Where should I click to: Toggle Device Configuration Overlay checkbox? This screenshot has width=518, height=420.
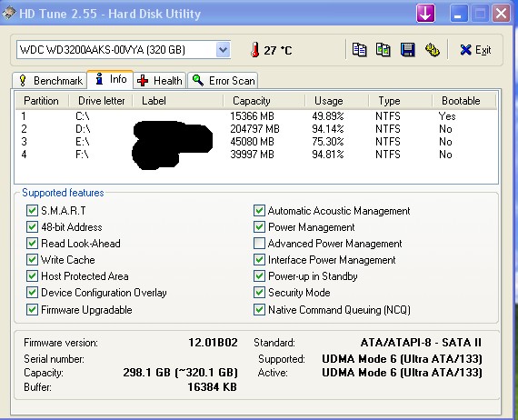tap(32, 293)
